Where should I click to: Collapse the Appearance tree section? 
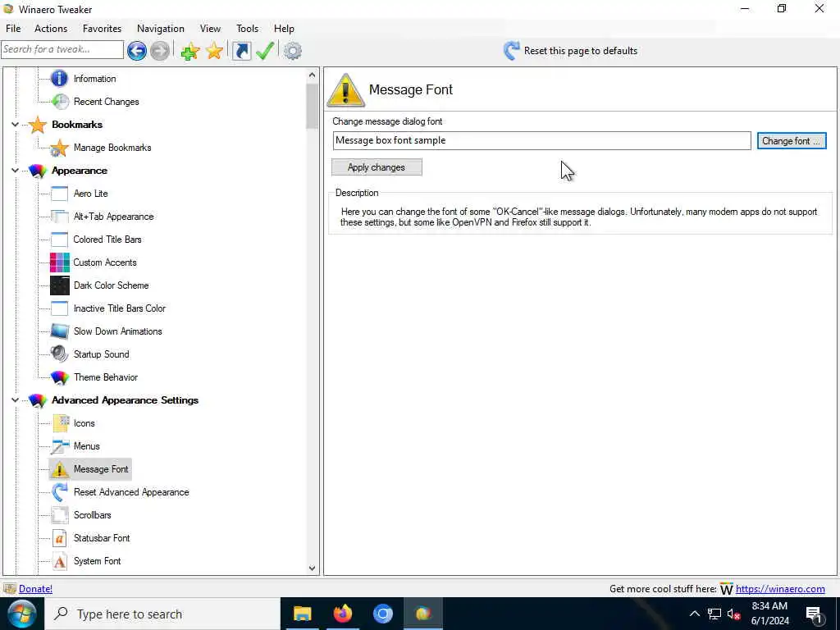click(x=15, y=171)
